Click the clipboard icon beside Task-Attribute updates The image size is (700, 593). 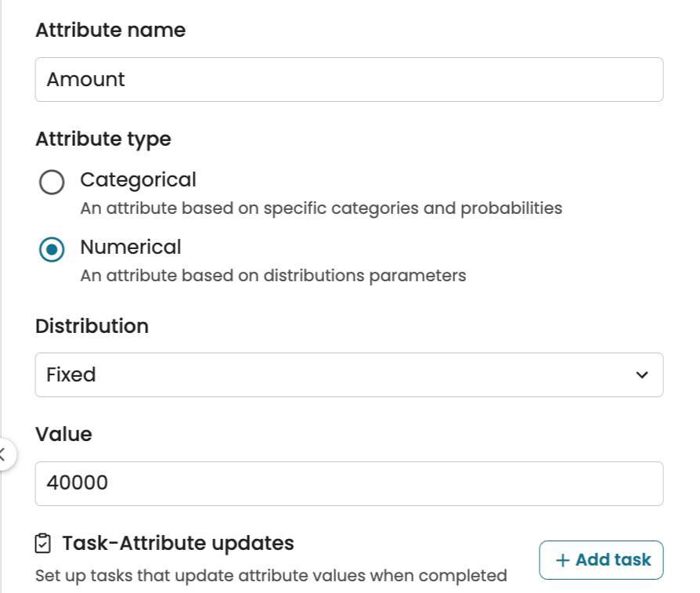pyautogui.click(x=44, y=543)
